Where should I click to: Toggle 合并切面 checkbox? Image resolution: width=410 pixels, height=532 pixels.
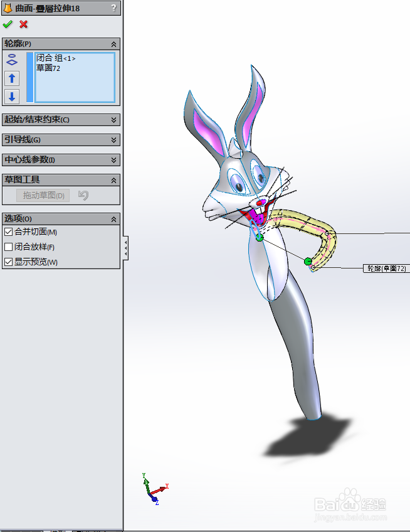(9, 232)
